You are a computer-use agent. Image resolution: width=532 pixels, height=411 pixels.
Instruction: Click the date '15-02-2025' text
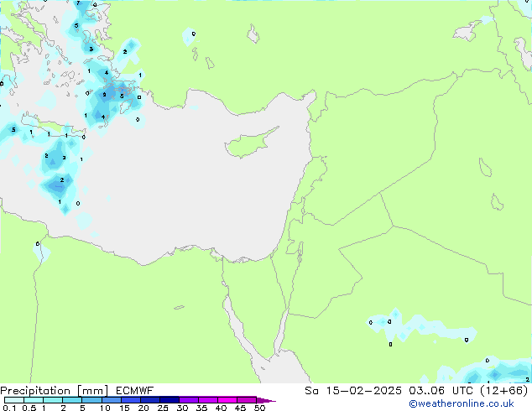(x=363, y=391)
